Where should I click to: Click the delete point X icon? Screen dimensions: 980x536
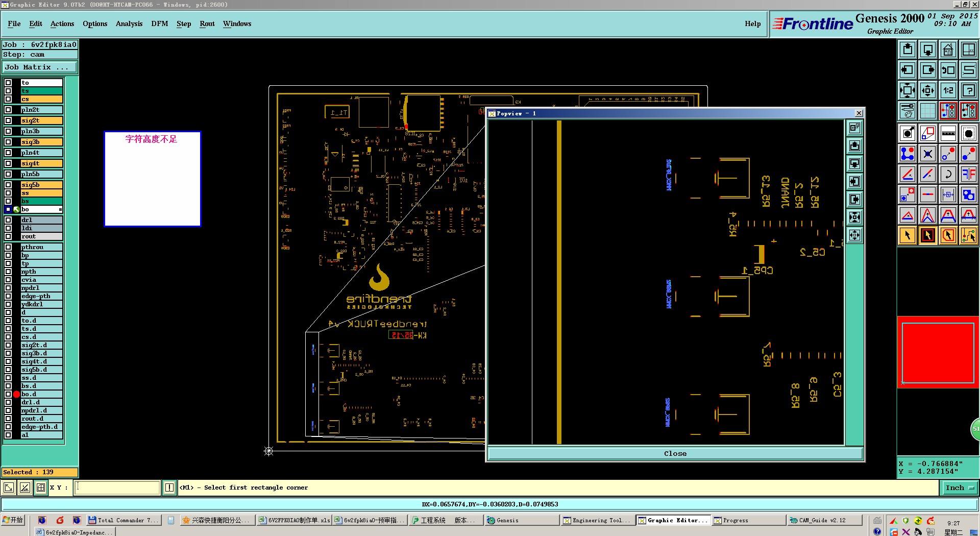pos(928,154)
